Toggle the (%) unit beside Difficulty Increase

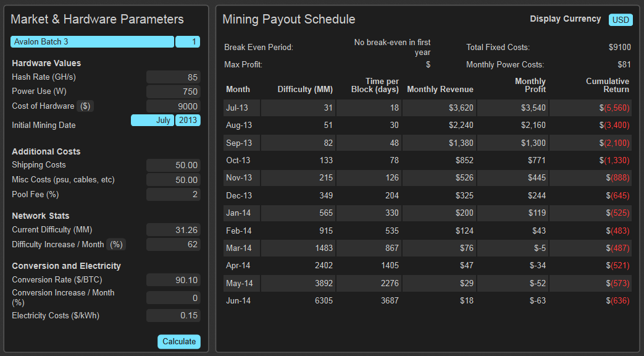pyautogui.click(x=116, y=245)
